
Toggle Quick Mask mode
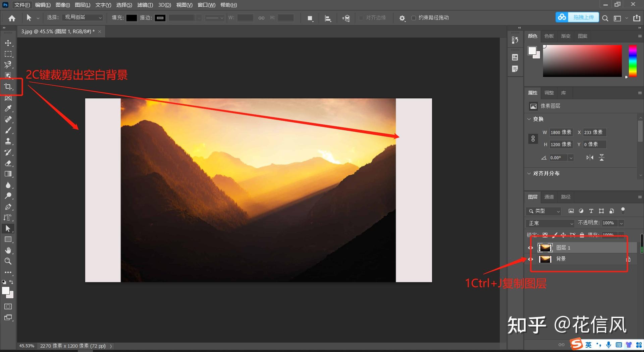pyautogui.click(x=8, y=306)
